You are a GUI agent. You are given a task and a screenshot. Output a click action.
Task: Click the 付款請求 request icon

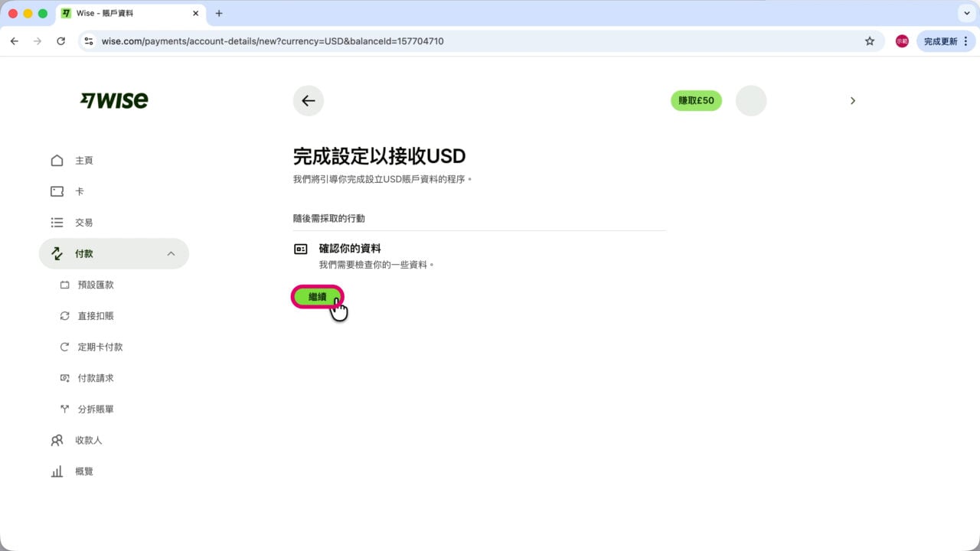point(64,378)
